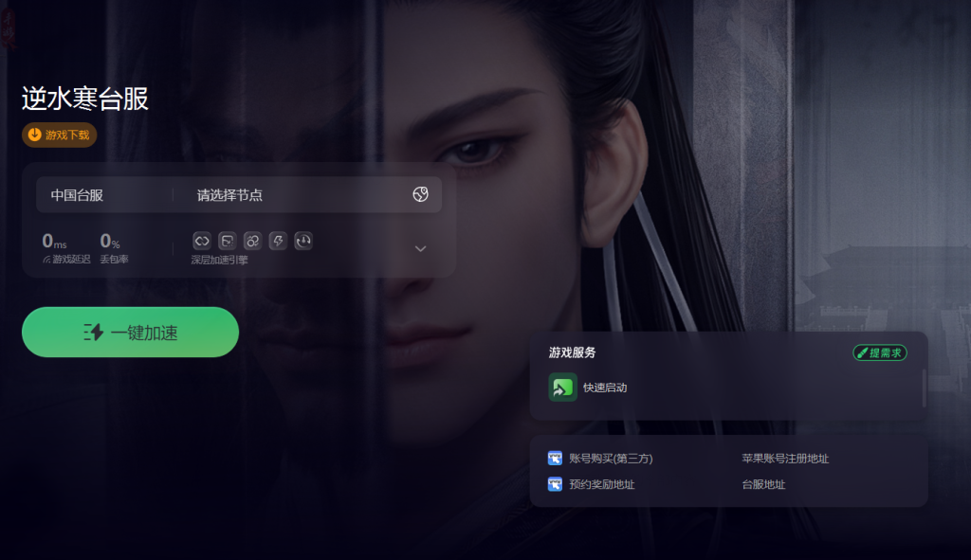Click the globe icon in node selector
This screenshot has width=971, height=560.
pyautogui.click(x=420, y=194)
